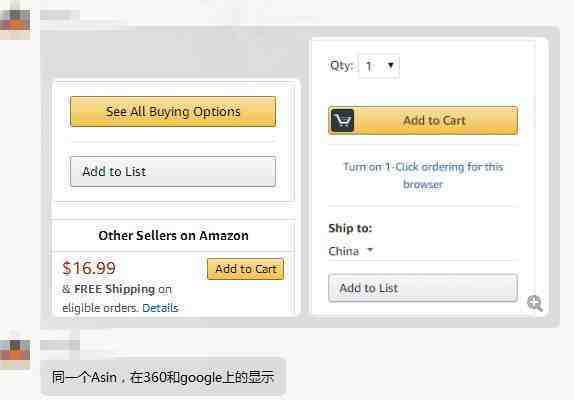Open the Qty quantity dropdown
The image size is (574, 400).
[x=379, y=66]
